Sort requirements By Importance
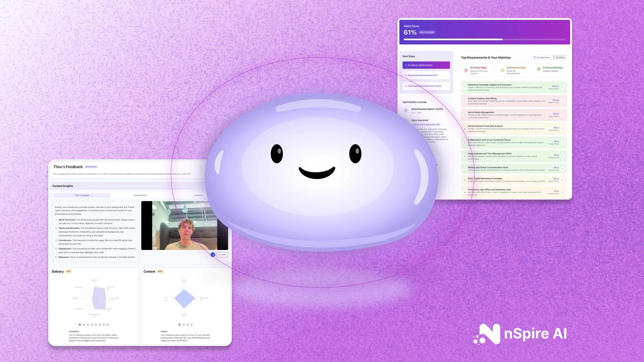This screenshot has width=644, height=362. click(542, 57)
